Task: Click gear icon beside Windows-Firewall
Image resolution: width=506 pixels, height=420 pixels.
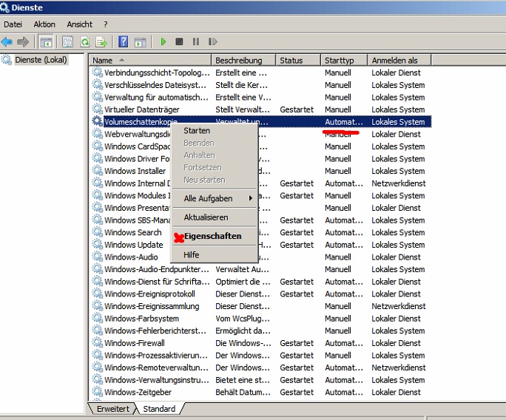Action: tap(97, 342)
